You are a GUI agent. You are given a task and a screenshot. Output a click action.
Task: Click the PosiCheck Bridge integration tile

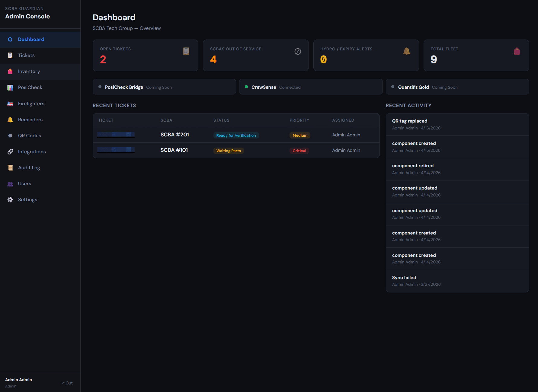click(x=164, y=87)
